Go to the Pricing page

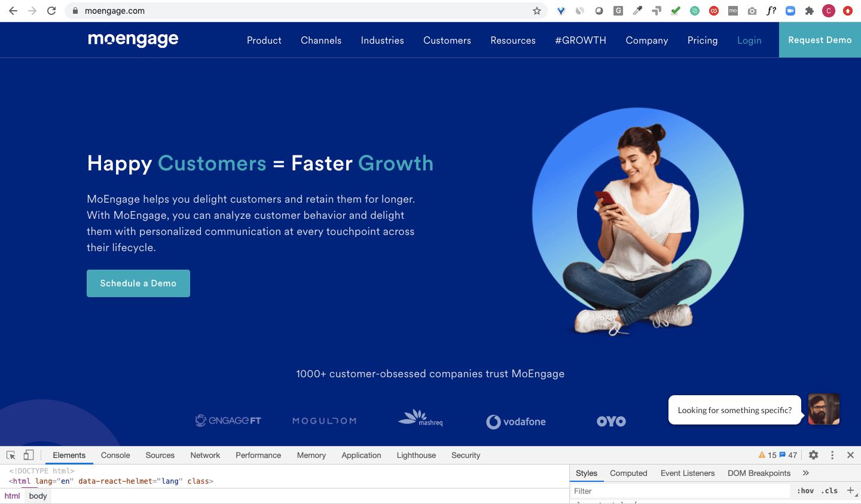(x=703, y=40)
